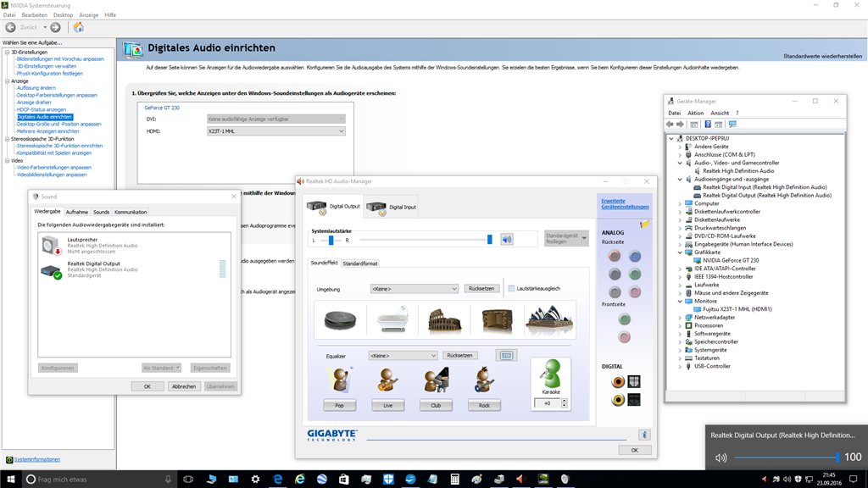
Task: Open Settings gear on the taskbar
Action: [255, 480]
